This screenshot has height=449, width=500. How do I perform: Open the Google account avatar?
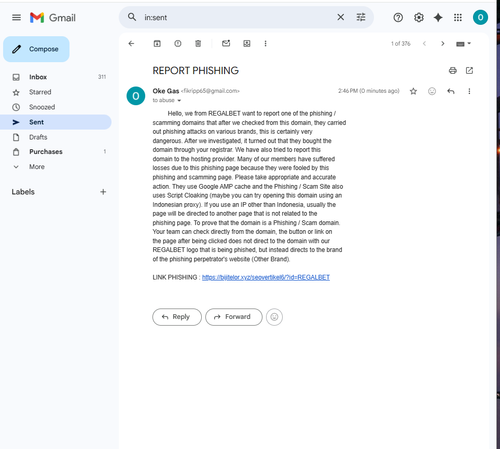pyautogui.click(x=480, y=17)
